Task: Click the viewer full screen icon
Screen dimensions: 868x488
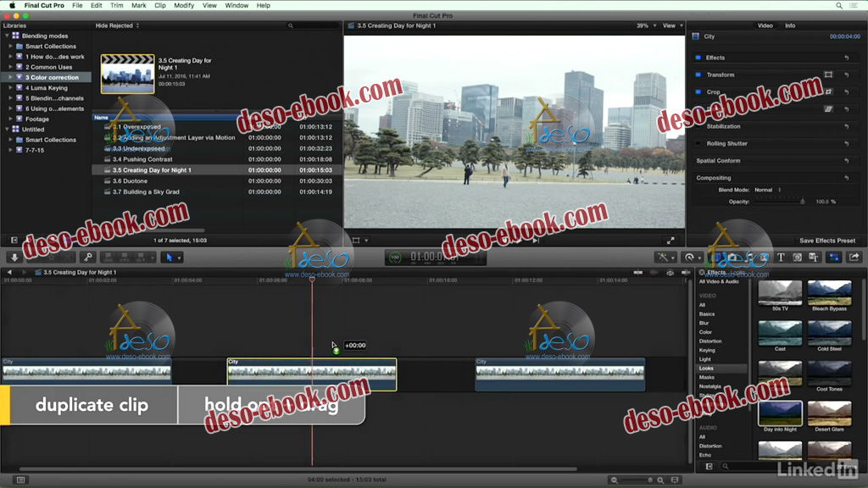Action: click(x=670, y=241)
